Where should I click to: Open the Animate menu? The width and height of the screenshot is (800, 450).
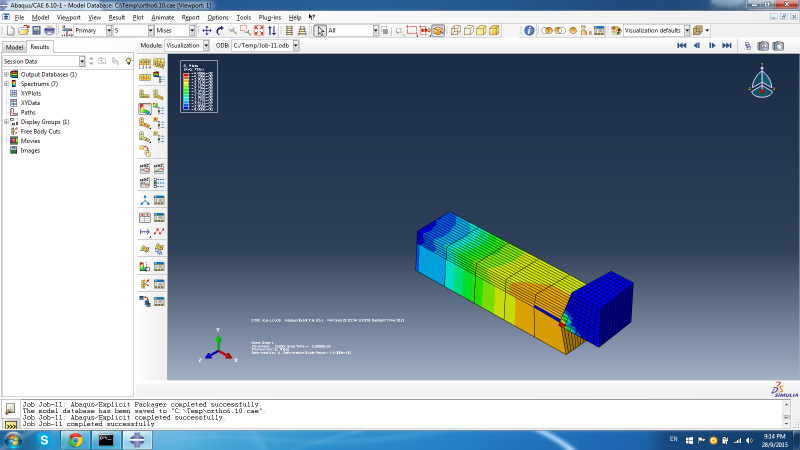pos(162,17)
